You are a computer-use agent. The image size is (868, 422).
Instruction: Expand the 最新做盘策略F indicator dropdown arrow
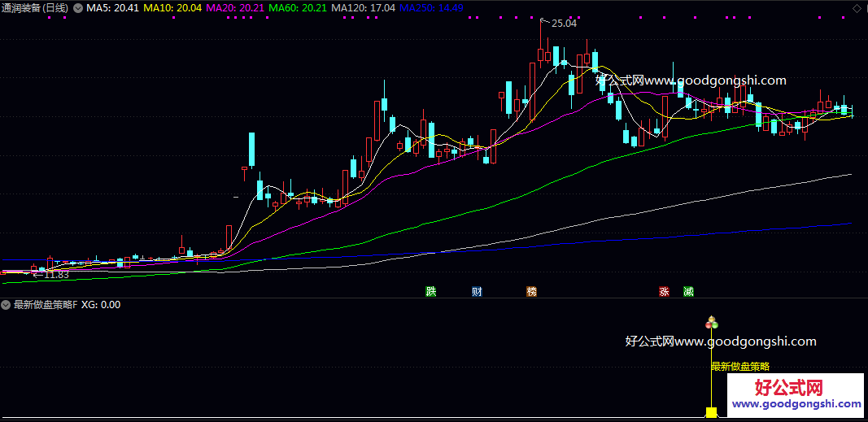[7, 305]
